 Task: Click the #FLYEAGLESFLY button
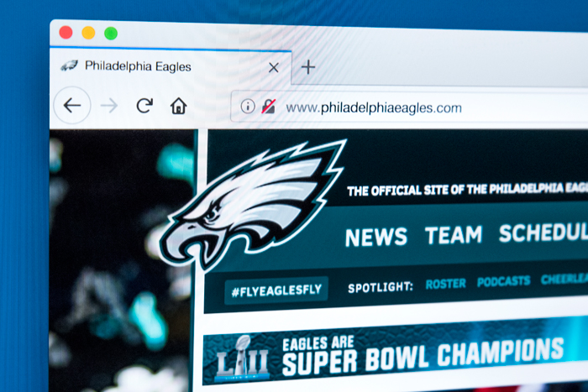point(276,290)
